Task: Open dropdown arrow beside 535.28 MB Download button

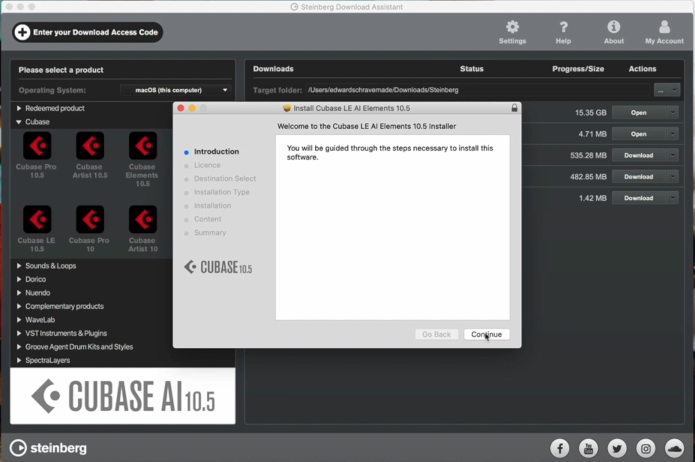Action: pos(673,155)
